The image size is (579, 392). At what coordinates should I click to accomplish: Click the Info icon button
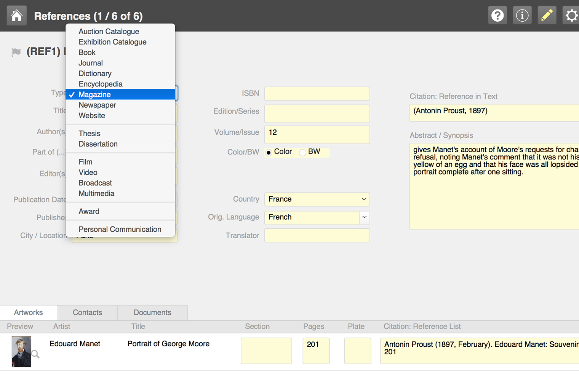click(x=522, y=16)
